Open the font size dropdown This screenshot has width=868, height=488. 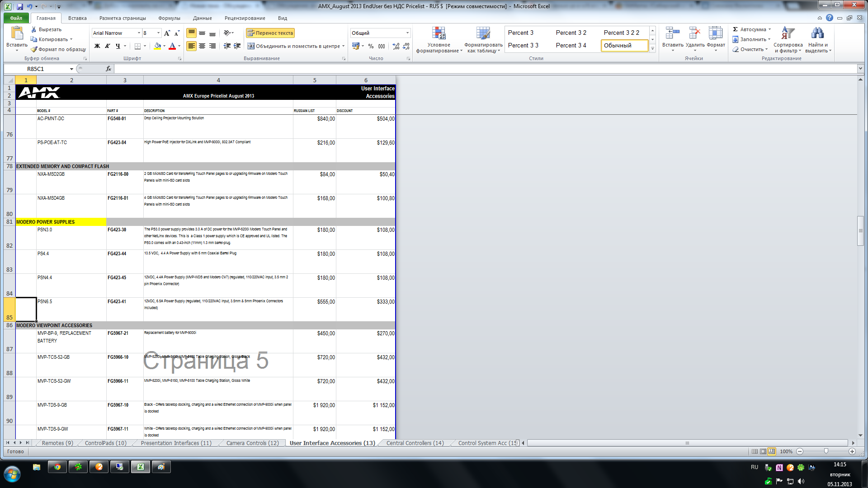pos(158,33)
